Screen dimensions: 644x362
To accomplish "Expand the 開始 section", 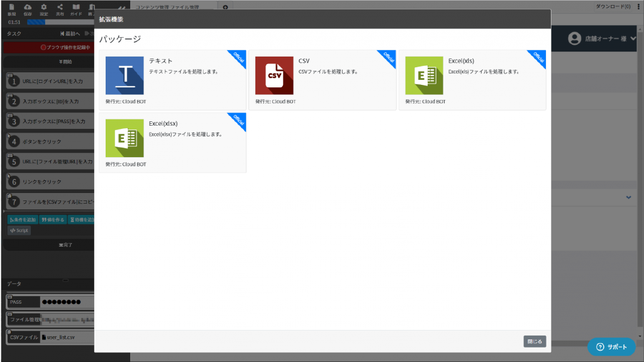I will click(49, 62).
